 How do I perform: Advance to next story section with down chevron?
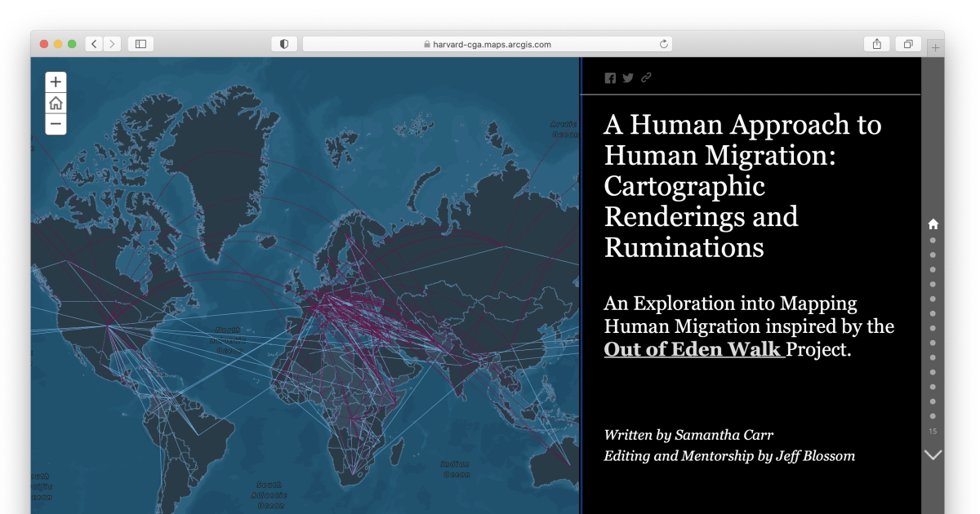pyautogui.click(x=933, y=454)
